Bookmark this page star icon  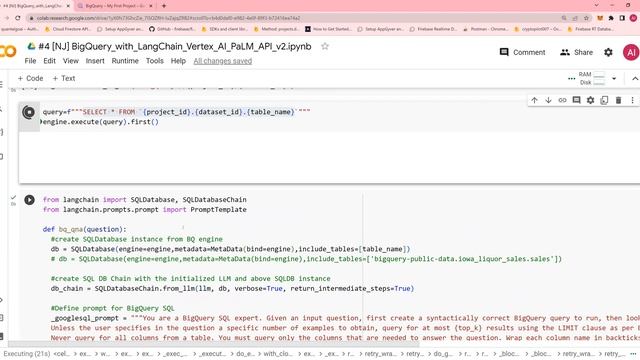587,18
